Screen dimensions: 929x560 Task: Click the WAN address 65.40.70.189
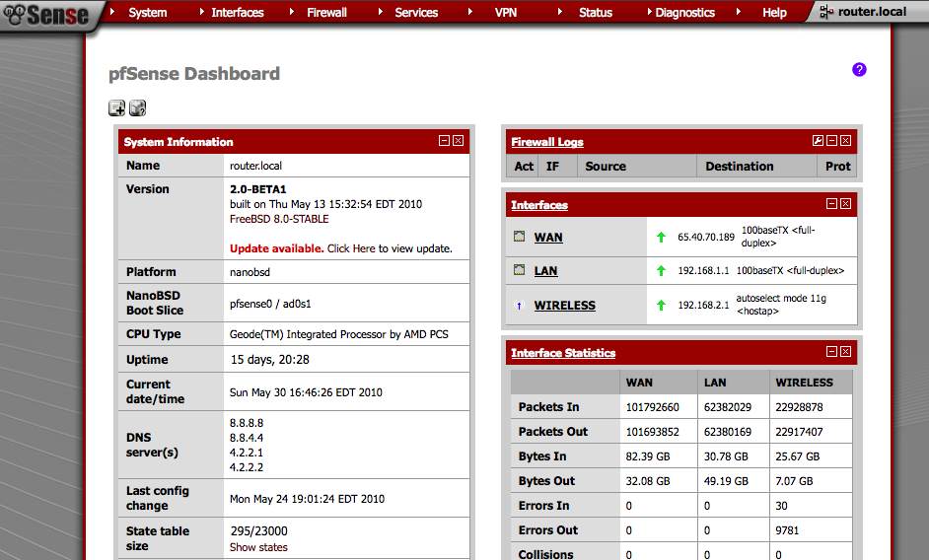[706, 237]
